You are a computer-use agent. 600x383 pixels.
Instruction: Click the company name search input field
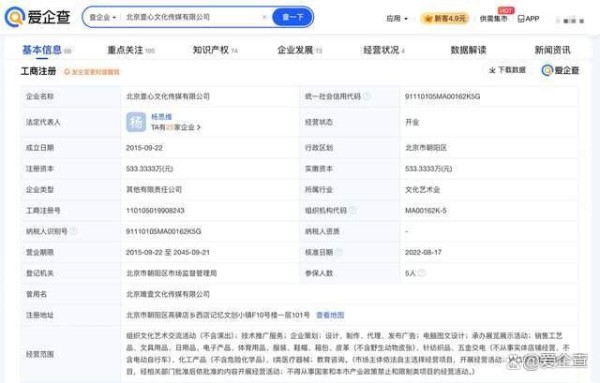pyautogui.click(x=191, y=17)
